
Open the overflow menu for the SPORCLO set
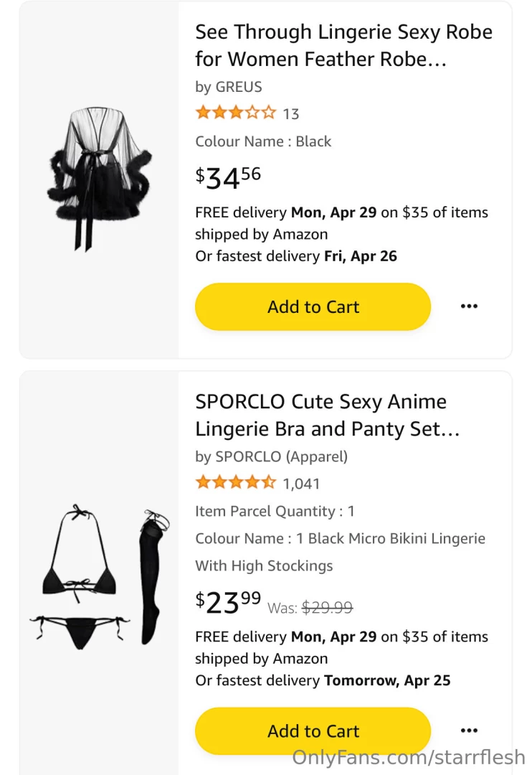[x=470, y=730]
